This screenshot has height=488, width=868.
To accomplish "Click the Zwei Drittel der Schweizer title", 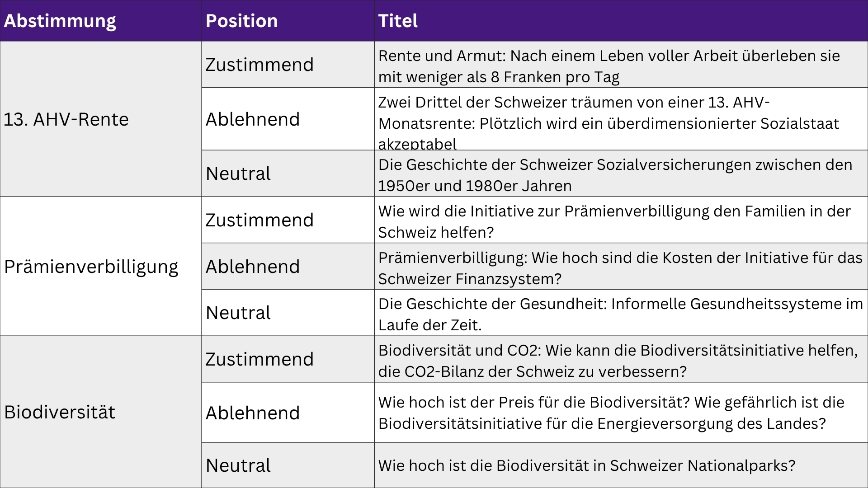I will (609, 123).
